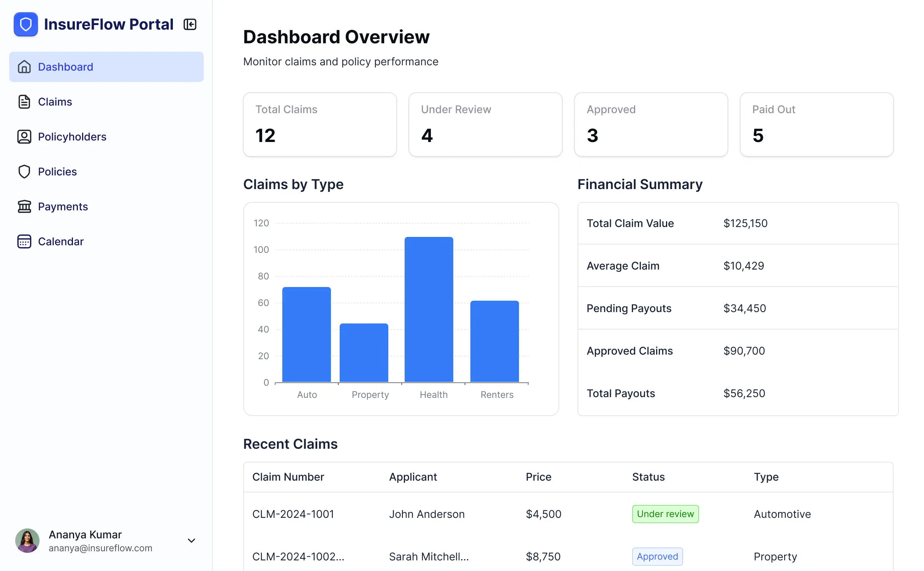The image size is (924, 571).
Task: Open claim CLM-2024-1001
Action: pyautogui.click(x=293, y=514)
